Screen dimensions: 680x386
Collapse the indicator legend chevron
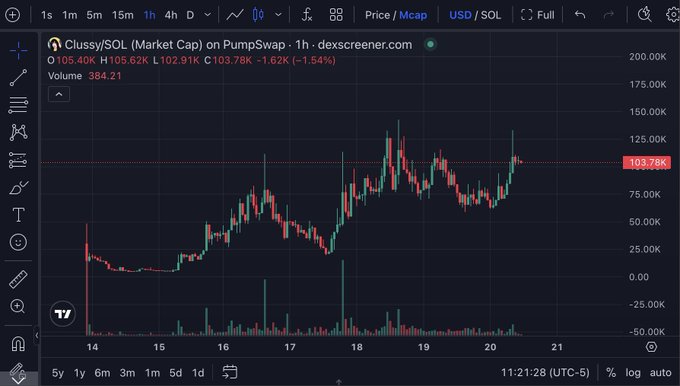[59, 94]
